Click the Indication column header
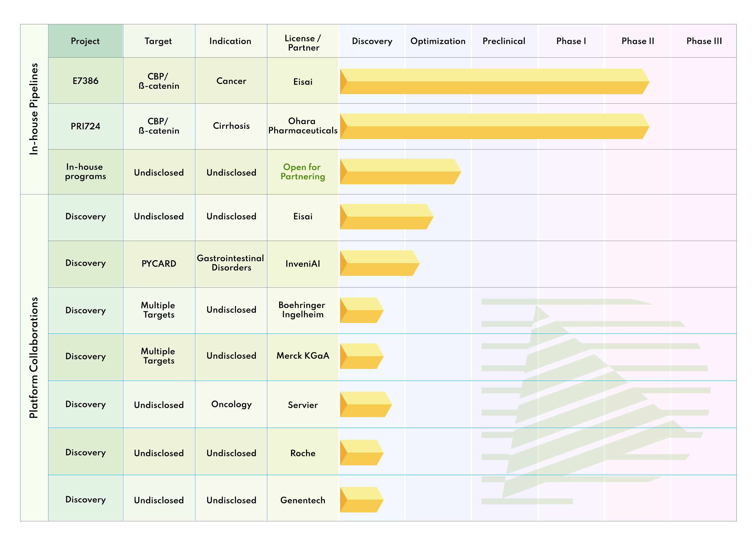 click(x=231, y=41)
